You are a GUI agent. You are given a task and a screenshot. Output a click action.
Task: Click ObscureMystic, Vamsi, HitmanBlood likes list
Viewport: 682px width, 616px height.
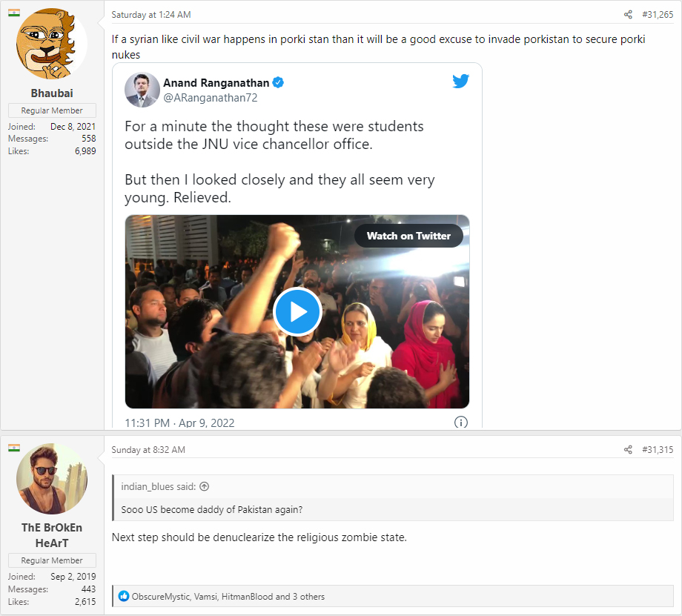click(228, 597)
